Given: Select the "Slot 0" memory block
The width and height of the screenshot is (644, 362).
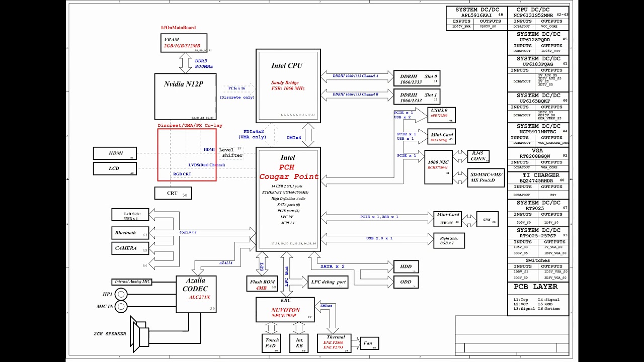Looking at the screenshot, I should (417, 78).
